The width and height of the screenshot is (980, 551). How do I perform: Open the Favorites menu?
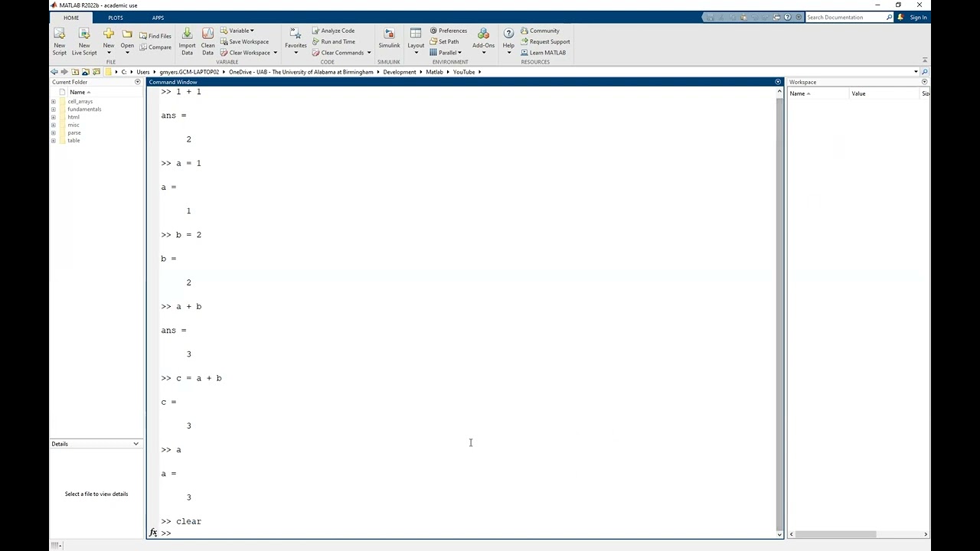click(x=296, y=41)
